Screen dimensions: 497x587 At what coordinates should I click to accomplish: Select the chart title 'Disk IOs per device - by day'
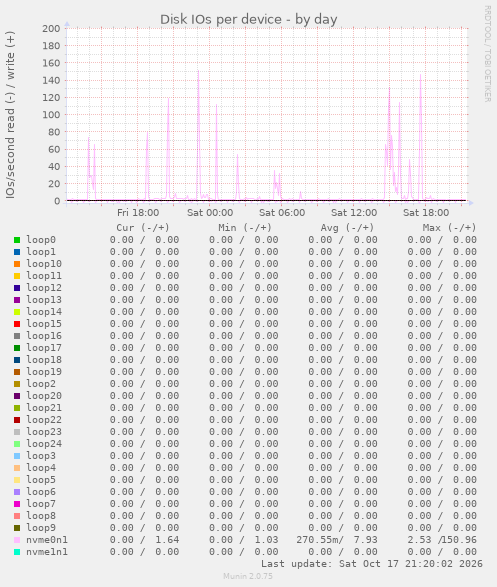tap(248, 19)
